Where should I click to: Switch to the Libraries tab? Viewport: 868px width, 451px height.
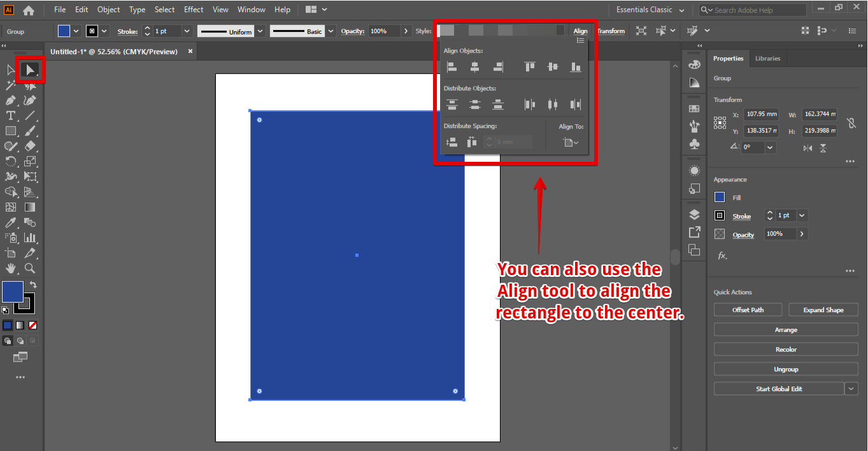(767, 59)
